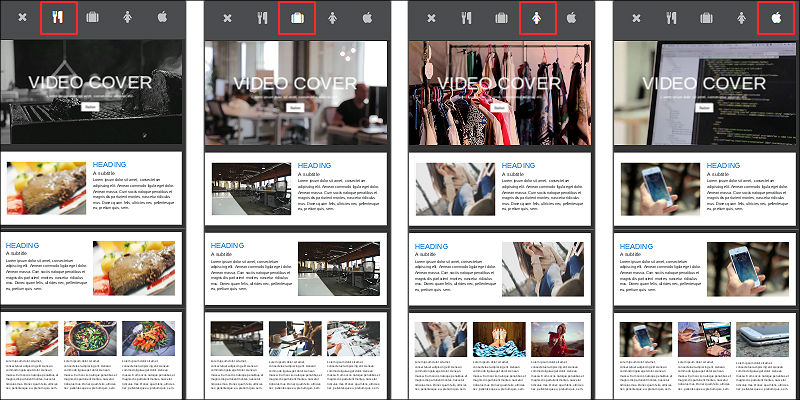Open the carrots and greens dish thumbnail
This screenshot has height=400, width=800.
pyautogui.click(x=148, y=338)
